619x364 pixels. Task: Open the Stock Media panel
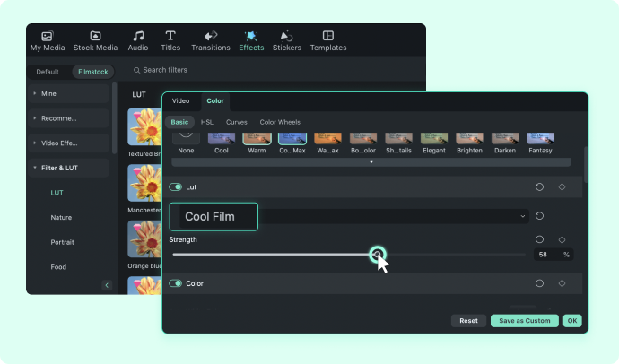pyautogui.click(x=95, y=41)
